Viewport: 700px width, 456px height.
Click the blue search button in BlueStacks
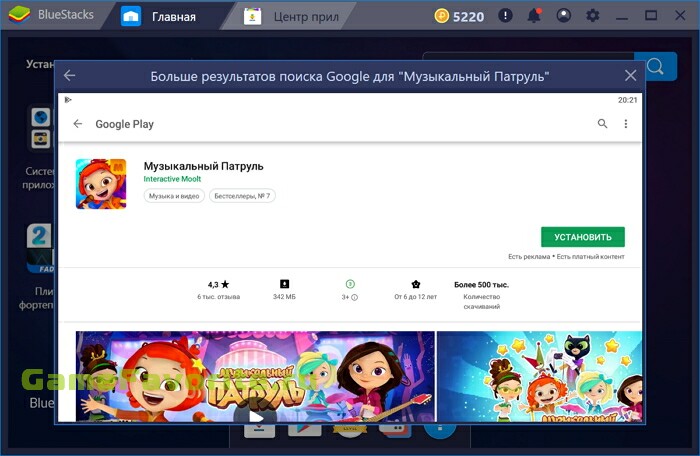tap(655, 67)
